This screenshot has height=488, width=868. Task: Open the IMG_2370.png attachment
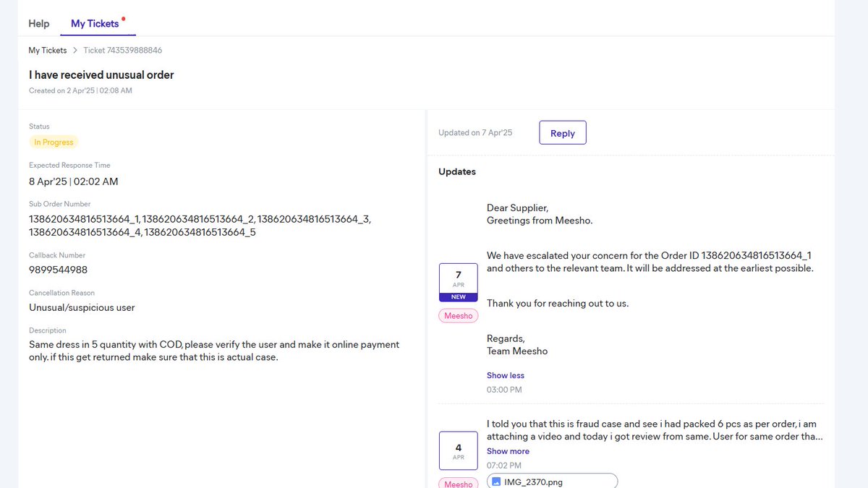553,481
